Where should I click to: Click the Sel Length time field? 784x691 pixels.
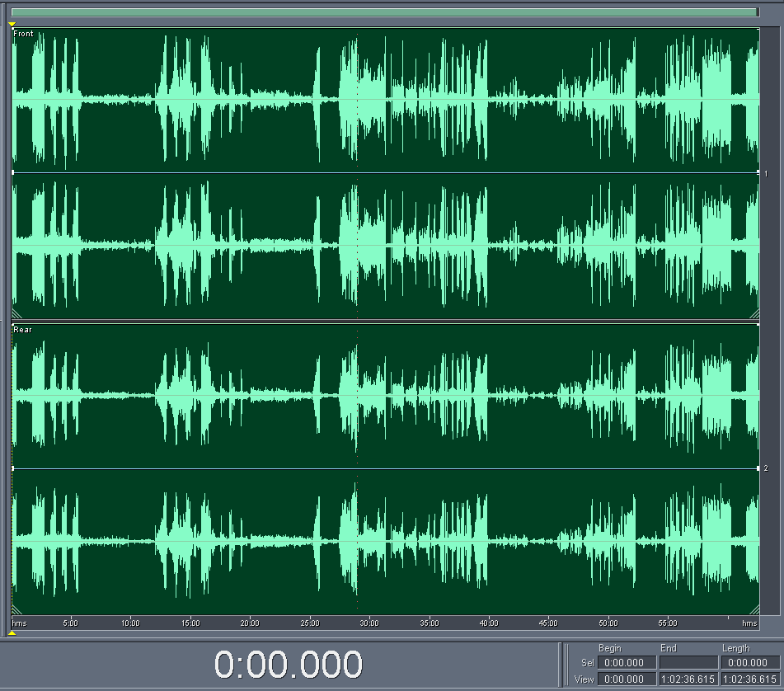coord(749,663)
